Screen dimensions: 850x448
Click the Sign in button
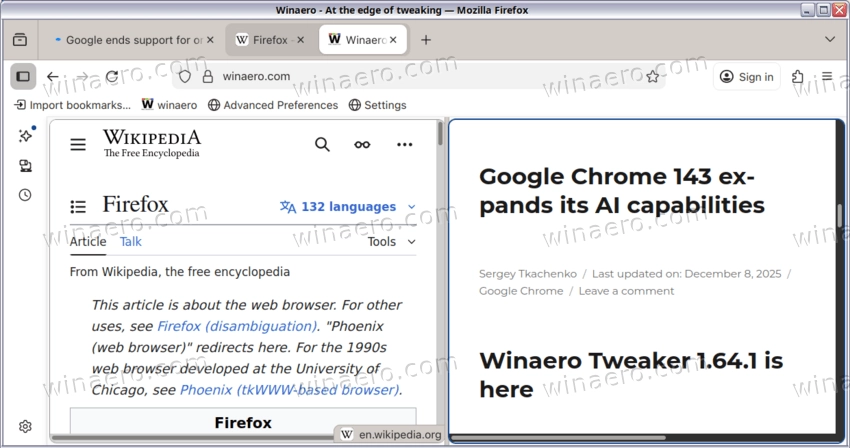pyautogui.click(x=747, y=76)
